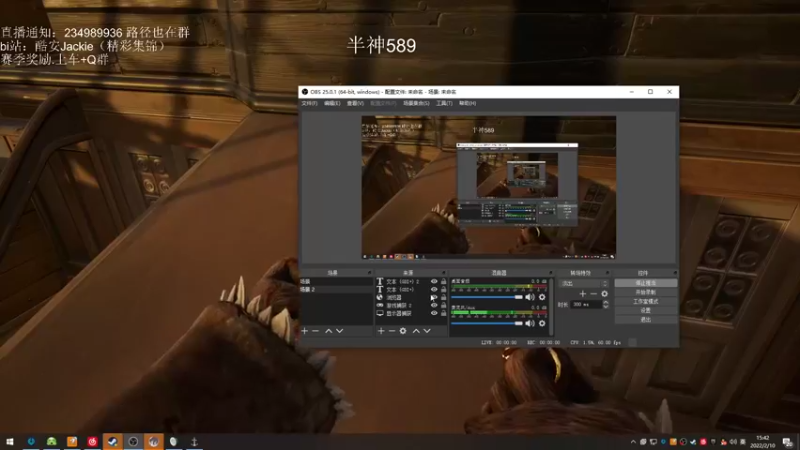This screenshot has height=450, width=800.
Task: Click the OBS preview canvas
Action: click(489, 187)
